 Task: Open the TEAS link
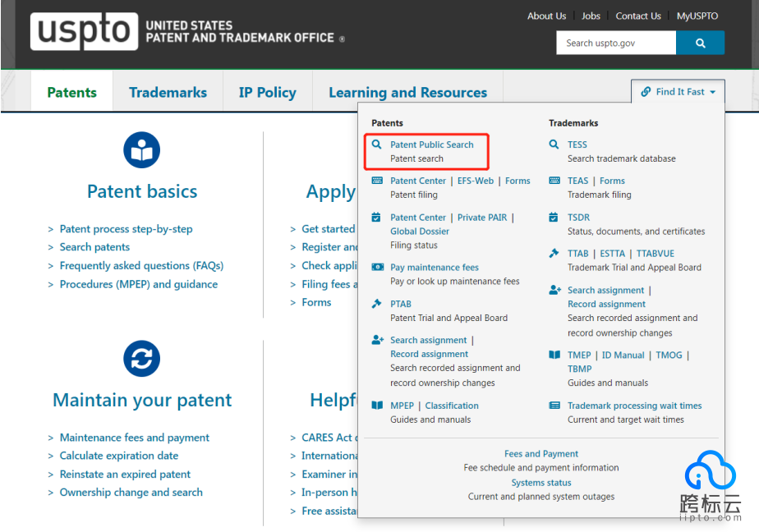[x=577, y=181]
